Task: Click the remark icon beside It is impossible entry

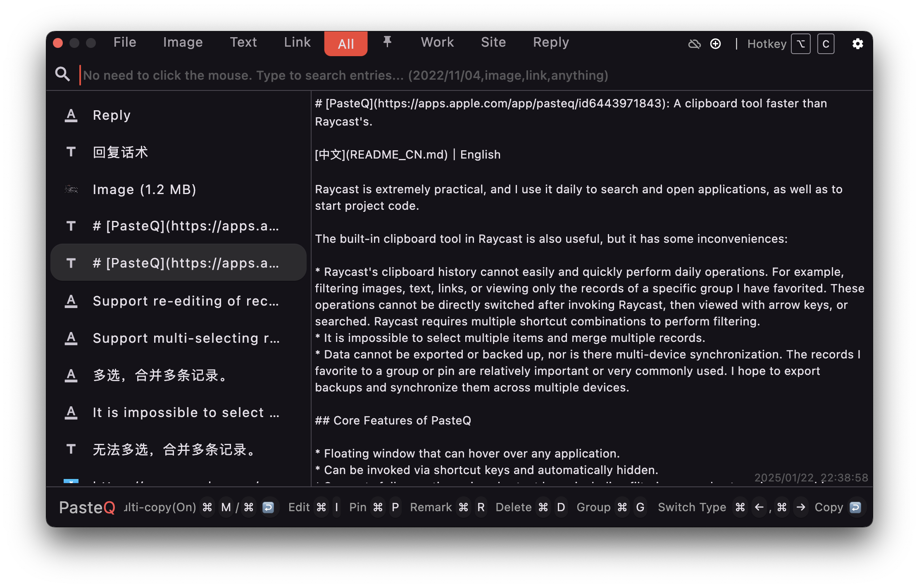Action: coord(71,413)
